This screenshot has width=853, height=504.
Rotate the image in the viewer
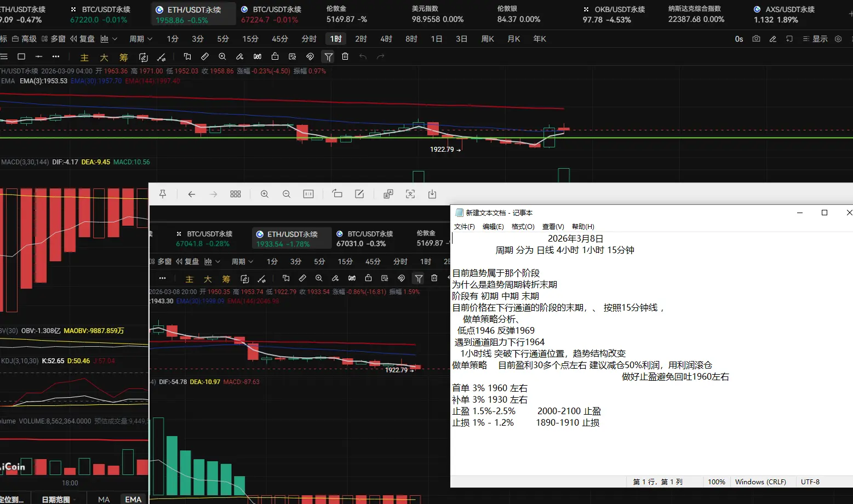tap(337, 194)
